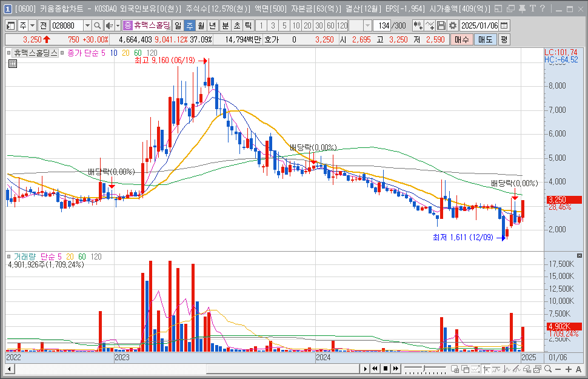Screen dimensions: 588x379
Task: Toggle the dotted range chart icon
Action: tap(475, 369)
